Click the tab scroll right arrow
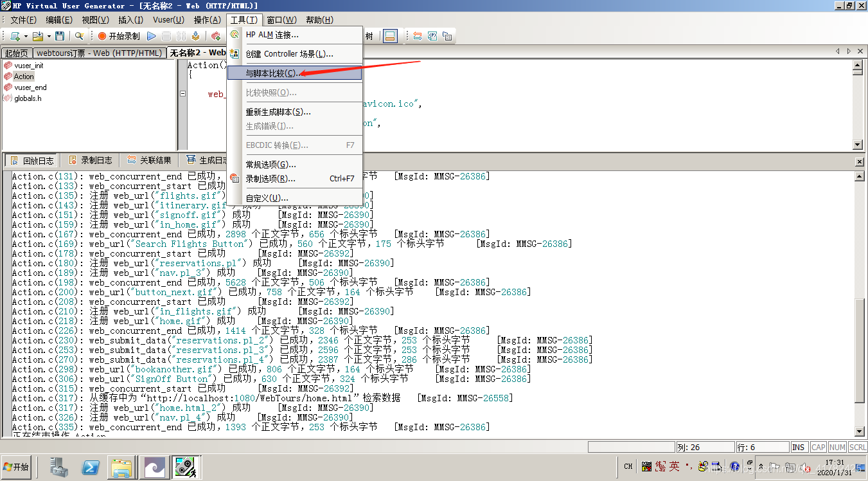Image resolution: width=868 pixels, height=481 pixels. coord(849,51)
